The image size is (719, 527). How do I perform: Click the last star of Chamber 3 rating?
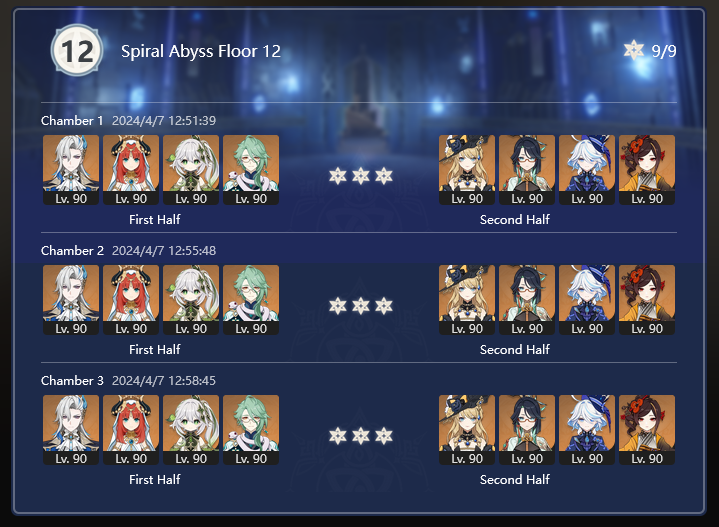click(x=384, y=436)
